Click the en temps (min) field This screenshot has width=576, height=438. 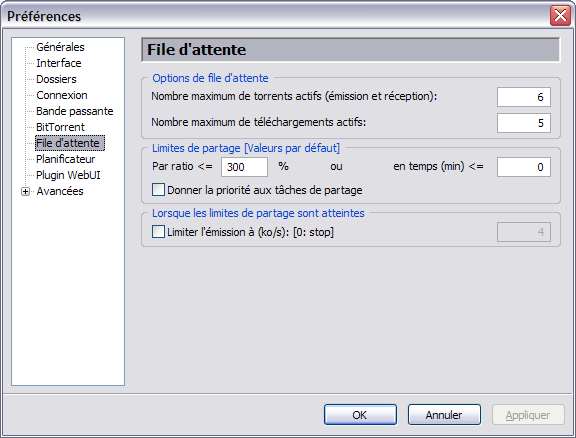524,167
